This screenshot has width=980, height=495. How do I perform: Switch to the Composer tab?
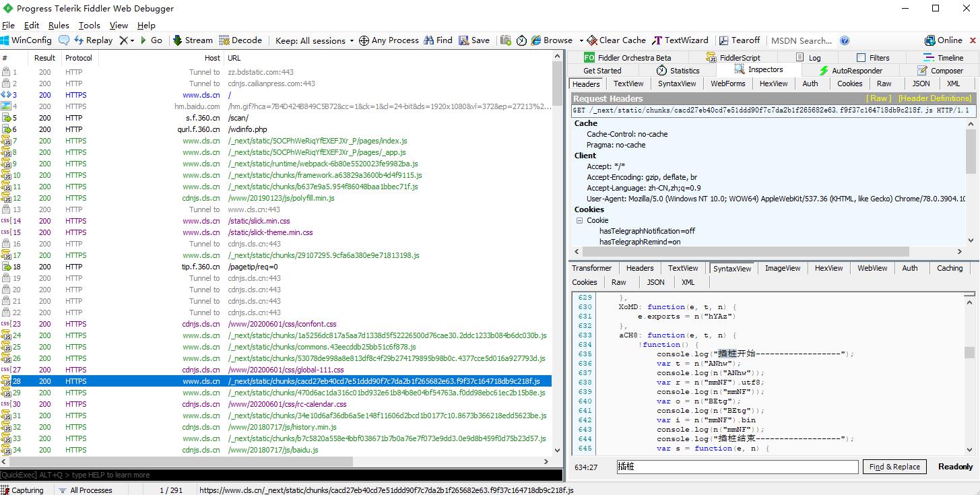pos(940,71)
